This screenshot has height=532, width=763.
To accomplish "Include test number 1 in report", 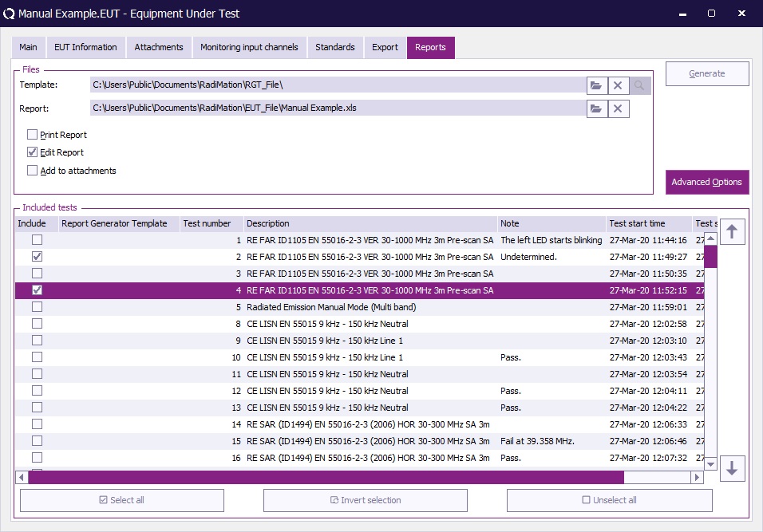I will coord(37,240).
